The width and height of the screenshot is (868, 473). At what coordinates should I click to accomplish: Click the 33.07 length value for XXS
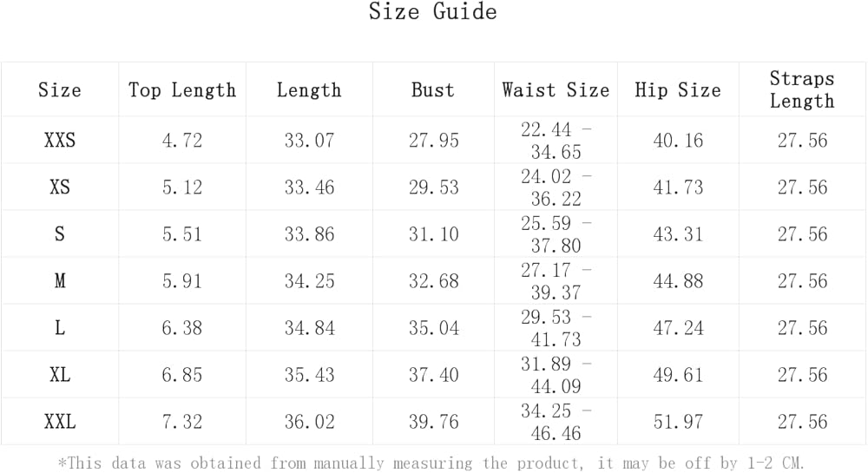pyautogui.click(x=309, y=141)
